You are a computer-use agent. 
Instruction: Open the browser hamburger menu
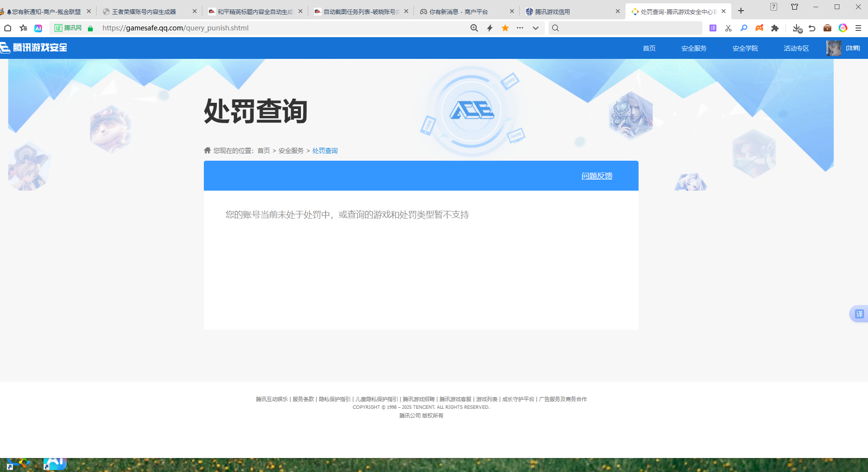pos(858,28)
